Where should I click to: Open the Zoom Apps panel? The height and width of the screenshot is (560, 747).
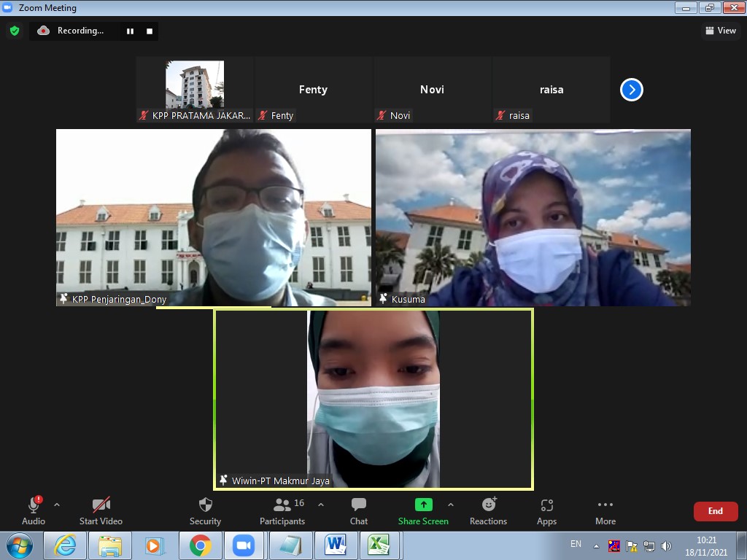point(546,505)
